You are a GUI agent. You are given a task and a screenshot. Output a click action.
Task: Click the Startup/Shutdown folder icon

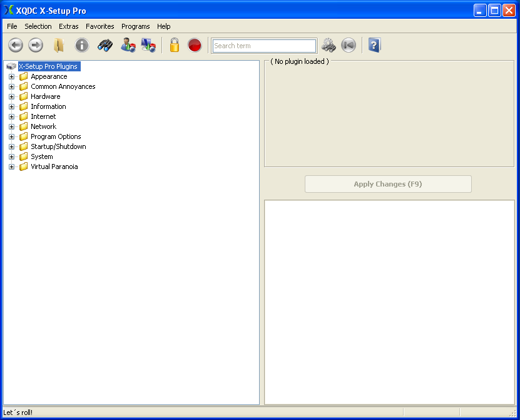pyautogui.click(x=24, y=146)
